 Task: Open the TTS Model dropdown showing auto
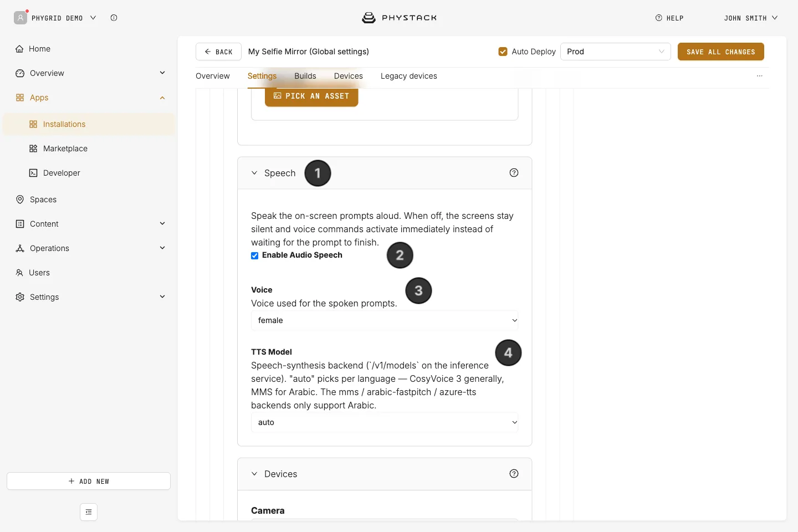point(385,422)
